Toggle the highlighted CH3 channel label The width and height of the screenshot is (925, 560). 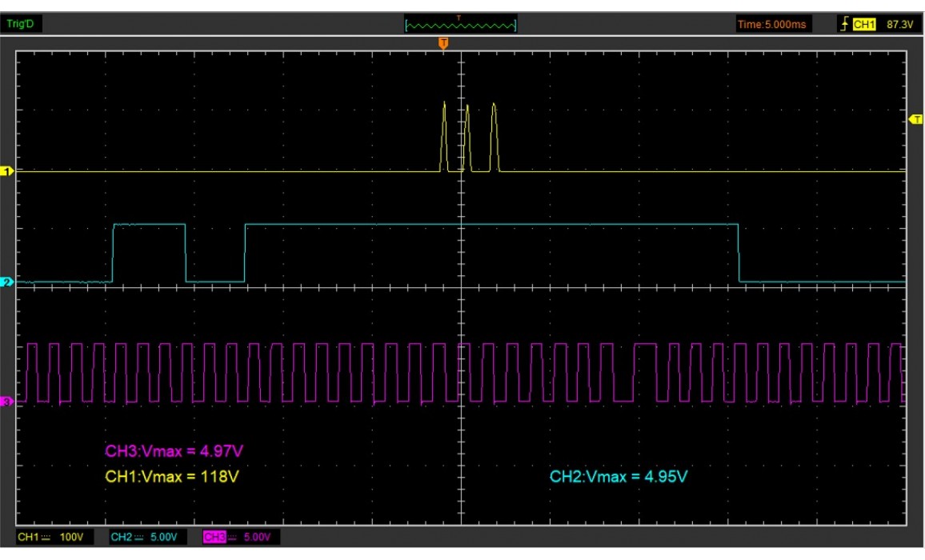(x=214, y=537)
